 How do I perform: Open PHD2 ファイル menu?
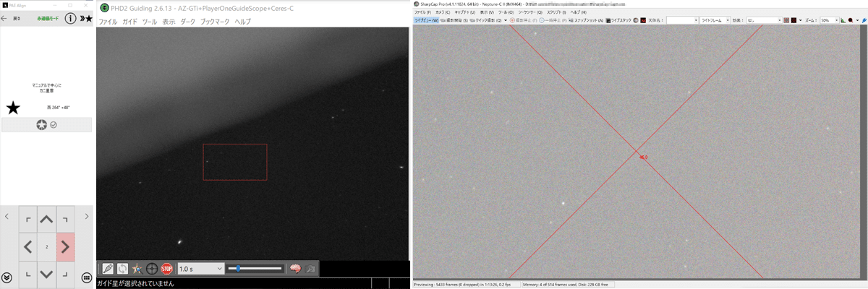pyautogui.click(x=108, y=22)
